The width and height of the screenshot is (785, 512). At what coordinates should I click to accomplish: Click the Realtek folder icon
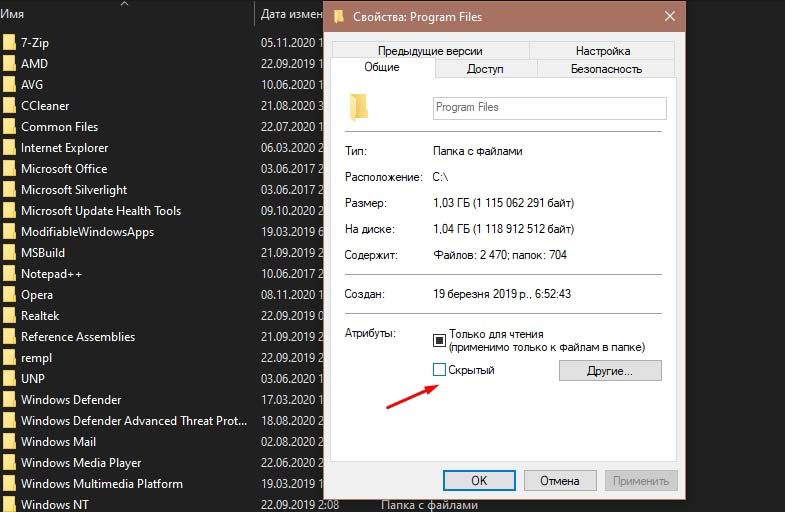(9, 316)
